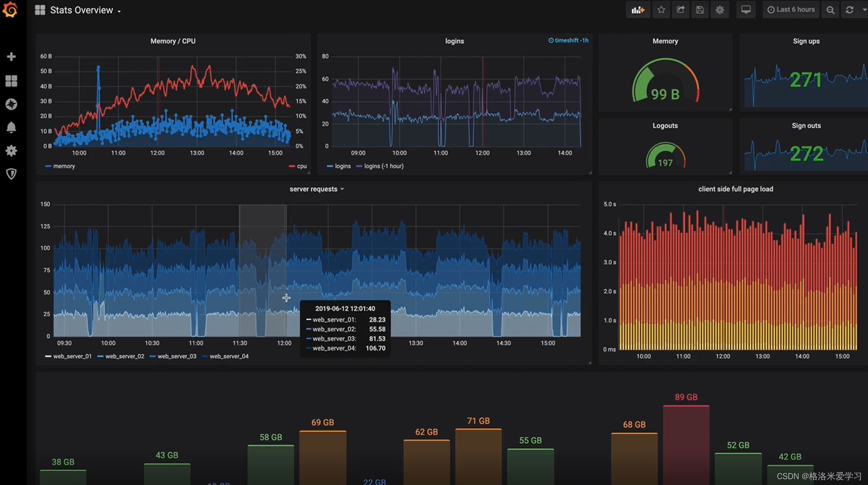868x485 pixels.
Task: Click the tooltip timestamp 2019-06-12 12:01:40
Action: (345, 308)
